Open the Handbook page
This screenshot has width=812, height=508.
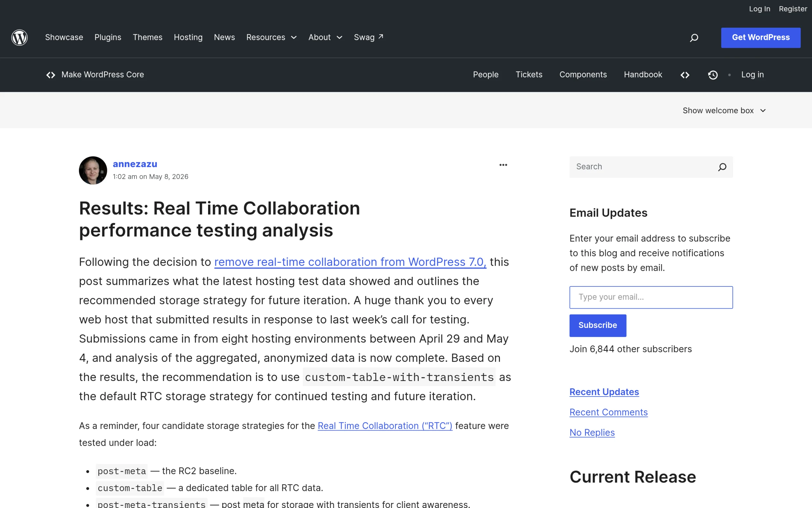pyautogui.click(x=643, y=75)
